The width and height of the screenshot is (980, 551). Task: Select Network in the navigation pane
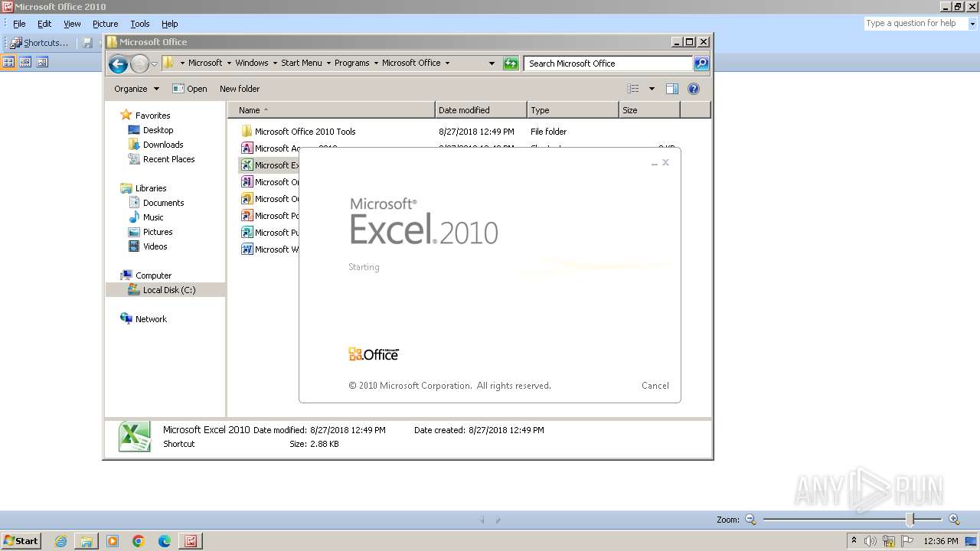coord(143,319)
